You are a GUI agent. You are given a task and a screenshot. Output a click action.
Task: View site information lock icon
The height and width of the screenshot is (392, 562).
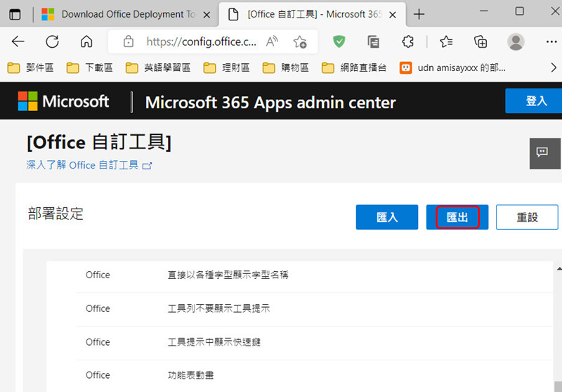coord(129,42)
